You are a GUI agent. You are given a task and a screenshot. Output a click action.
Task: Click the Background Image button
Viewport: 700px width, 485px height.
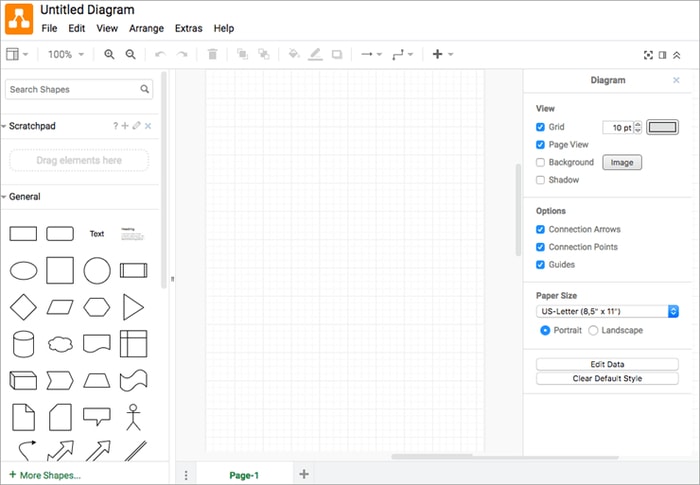(x=622, y=163)
